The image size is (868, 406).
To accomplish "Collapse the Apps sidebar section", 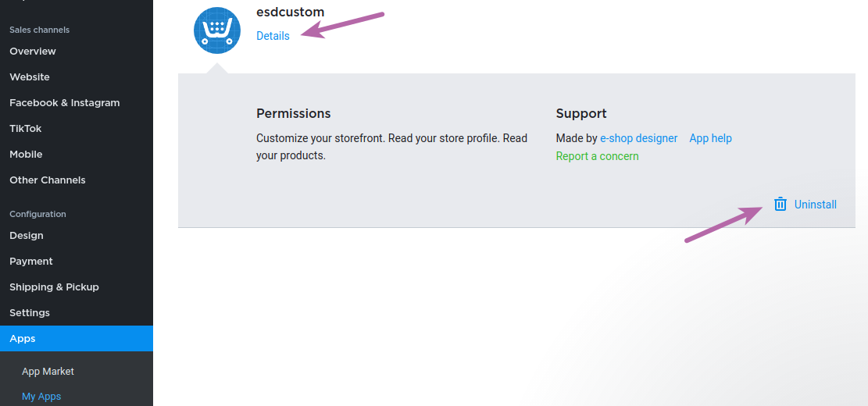I will click(x=77, y=339).
